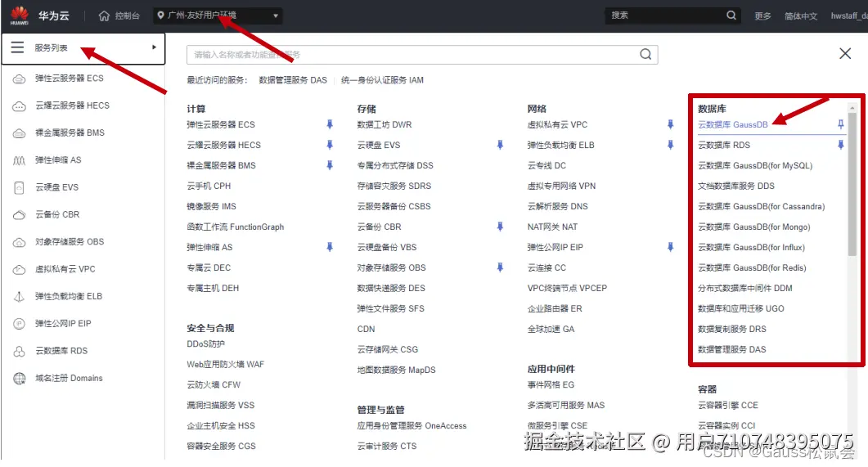Open recently visited 统一身份认证服务 IAM

click(383, 80)
